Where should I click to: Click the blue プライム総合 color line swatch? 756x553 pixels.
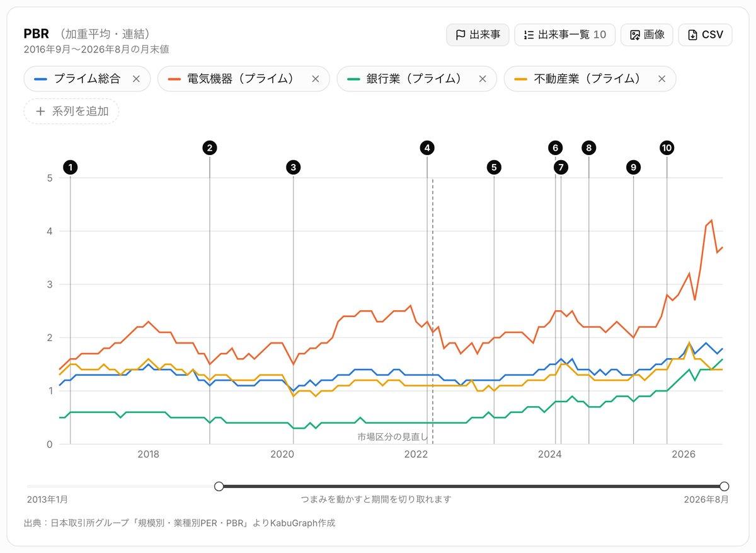[40, 79]
